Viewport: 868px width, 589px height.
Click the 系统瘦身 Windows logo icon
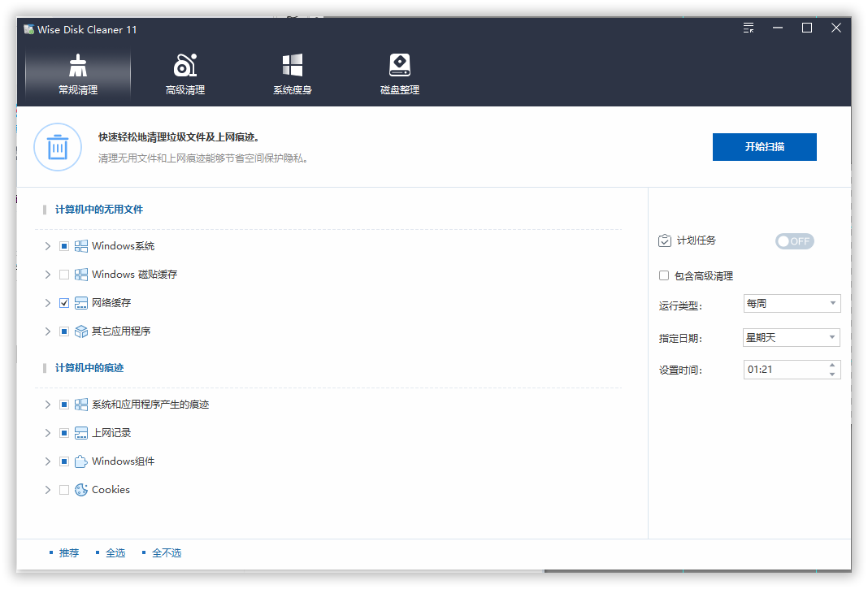293,65
